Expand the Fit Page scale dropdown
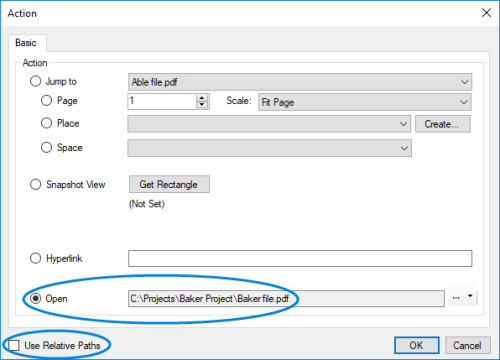This screenshot has width=500, height=360. pos(365,102)
